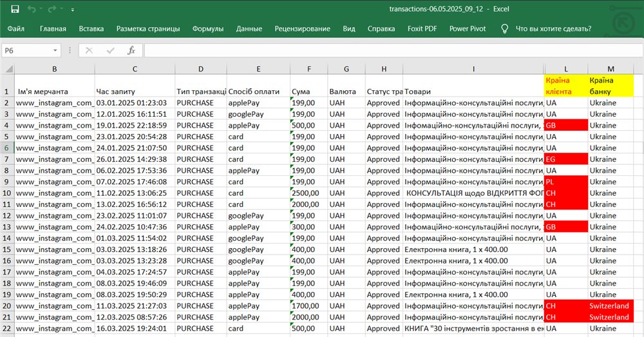This screenshot has height=337, width=644.
Task: Select column I header
Action: point(473,69)
